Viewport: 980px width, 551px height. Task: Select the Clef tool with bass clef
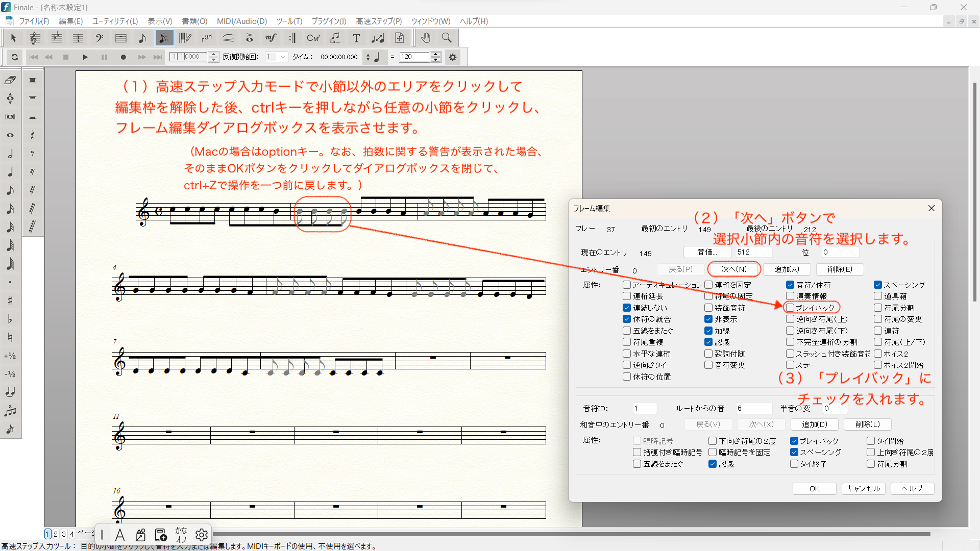tap(100, 38)
